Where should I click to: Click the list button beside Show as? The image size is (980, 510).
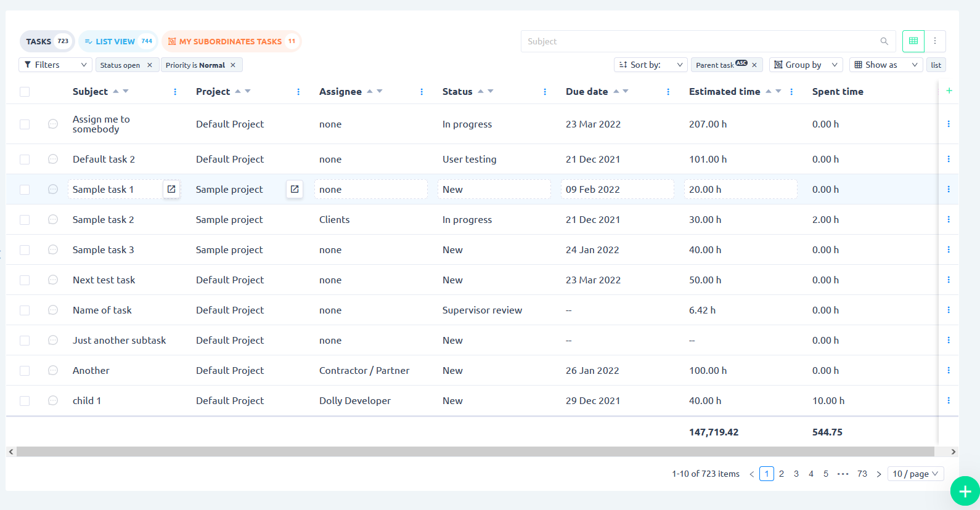936,65
